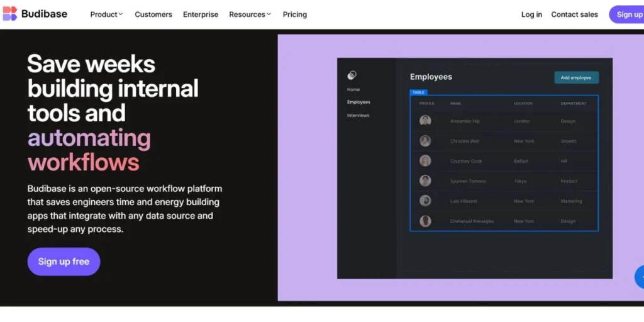
Task: Select Home in the demo sidebar
Action: point(353,89)
